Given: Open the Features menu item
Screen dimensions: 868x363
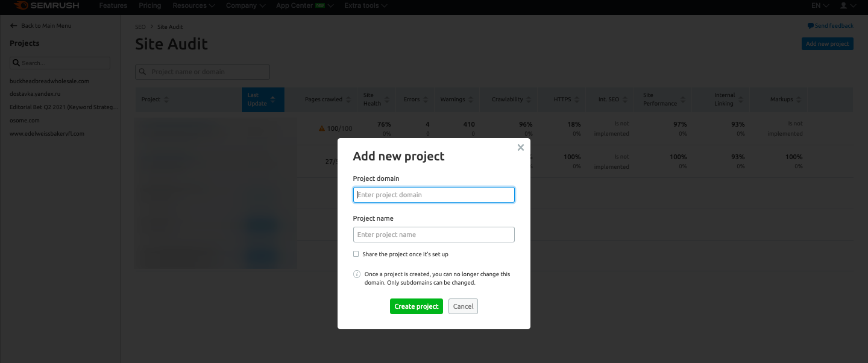Looking at the screenshot, I should pyautogui.click(x=113, y=5).
